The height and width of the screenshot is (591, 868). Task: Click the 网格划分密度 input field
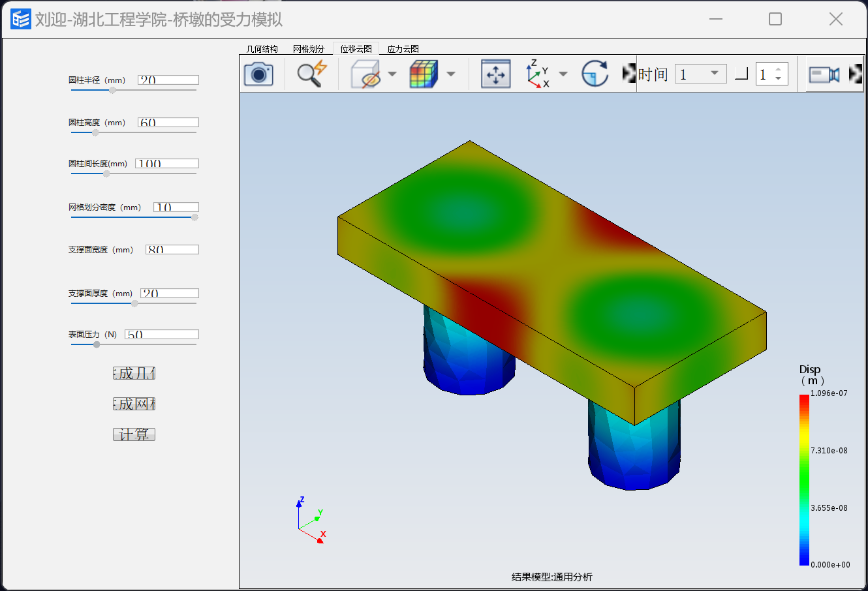(x=176, y=207)
